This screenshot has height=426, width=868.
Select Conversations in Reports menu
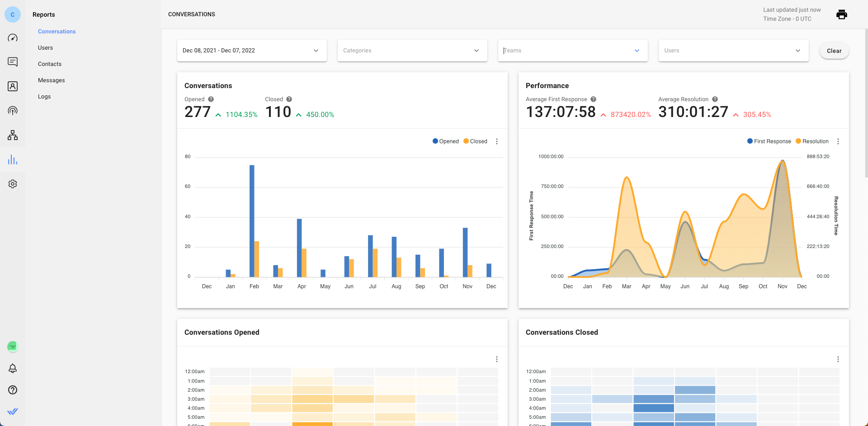point(57,32)
